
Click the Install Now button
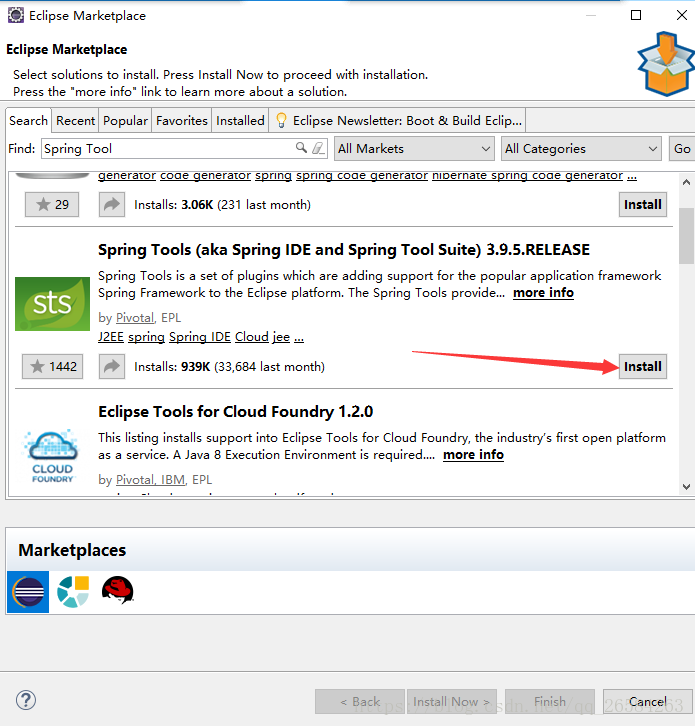point(451,702)
